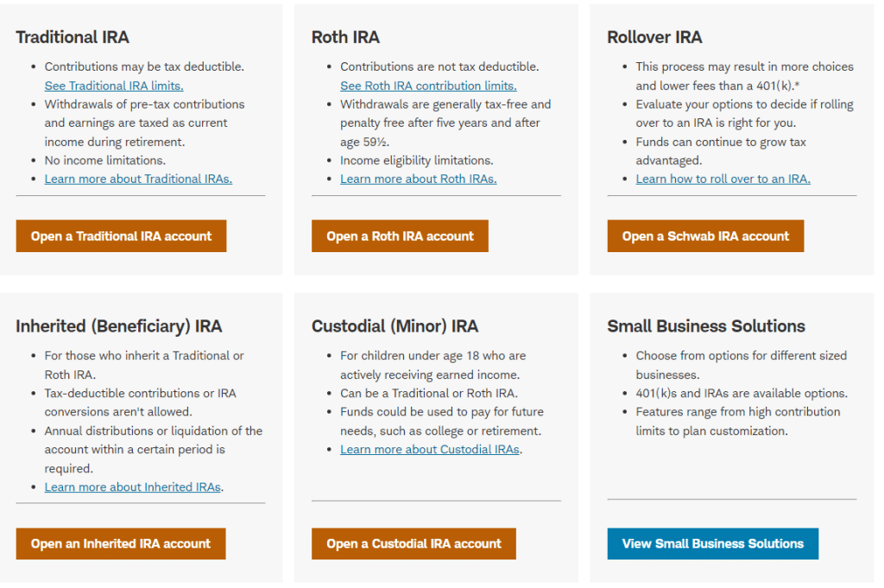Open a Roth IRA account
Screen dimensions: 884x588
pyautogui.click(x=399, y=235)
